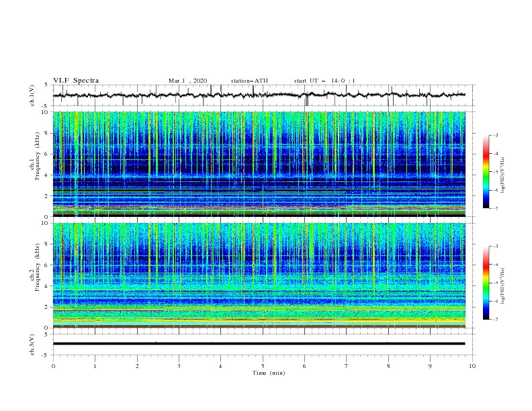This screenshot has width=532, height=411.
Task: Click the ch.2 PSD color bar
Action: point(486,283)
